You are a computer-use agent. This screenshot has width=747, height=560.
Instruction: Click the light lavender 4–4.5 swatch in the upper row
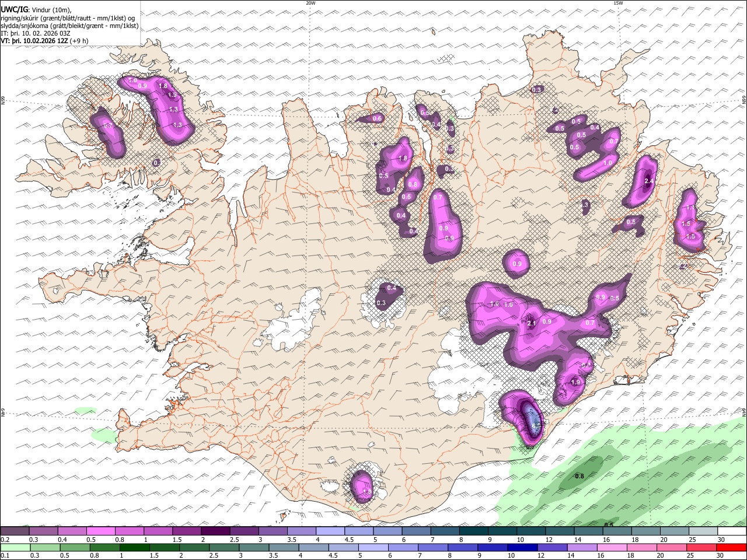click(x=330, y=531)
